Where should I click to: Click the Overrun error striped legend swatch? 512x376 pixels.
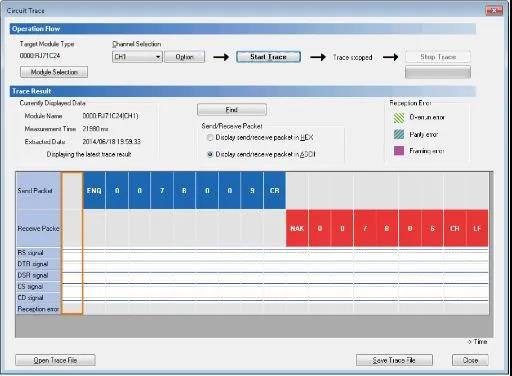click(399, 117)
